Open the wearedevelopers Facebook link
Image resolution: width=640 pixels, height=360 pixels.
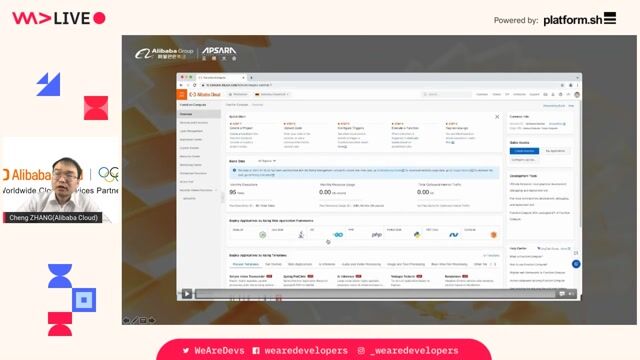[x=300, y=351]
